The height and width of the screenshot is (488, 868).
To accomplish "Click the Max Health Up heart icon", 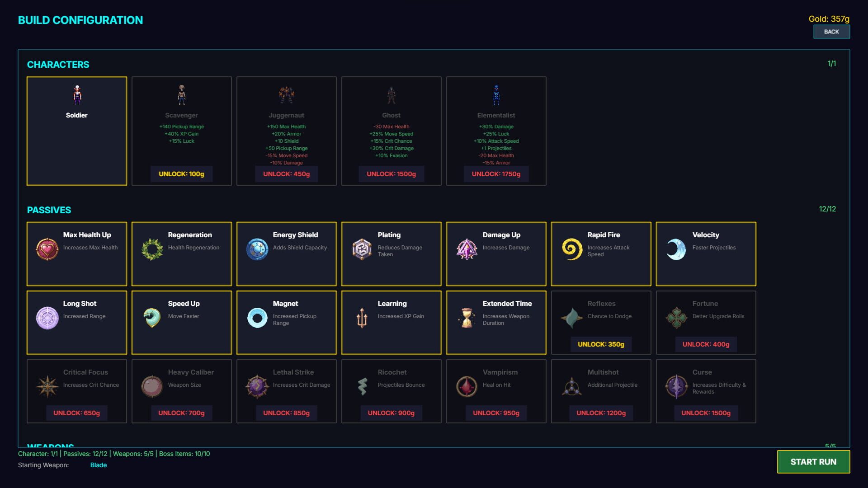I will click(x=47, y=249).
